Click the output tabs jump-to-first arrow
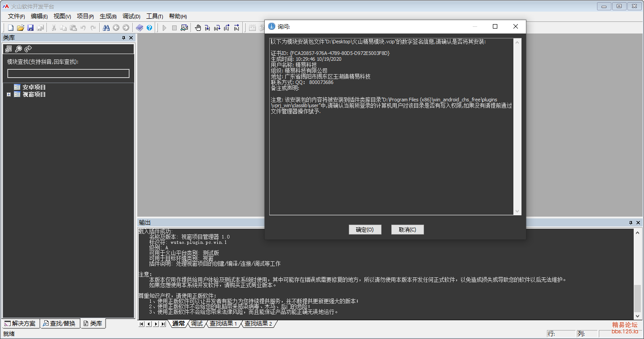 pyautogui.click(x=142, y=324)
